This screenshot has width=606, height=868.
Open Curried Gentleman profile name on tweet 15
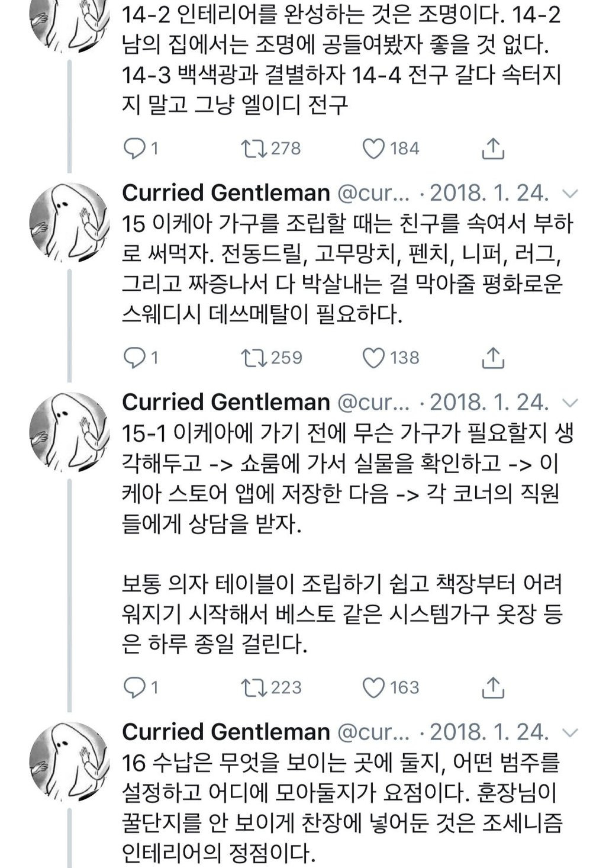pos(225,193)
